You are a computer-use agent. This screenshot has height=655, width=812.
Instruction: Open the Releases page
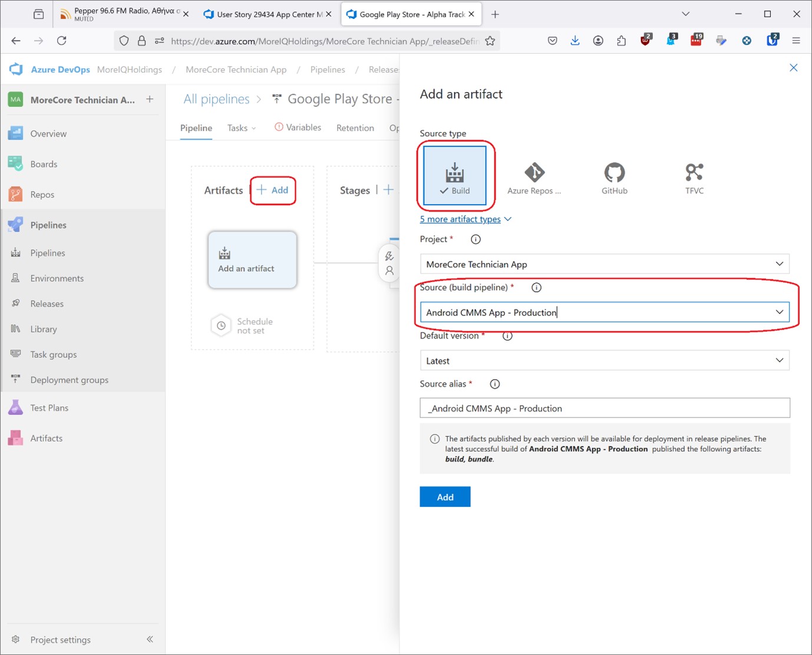coord(47,303)
